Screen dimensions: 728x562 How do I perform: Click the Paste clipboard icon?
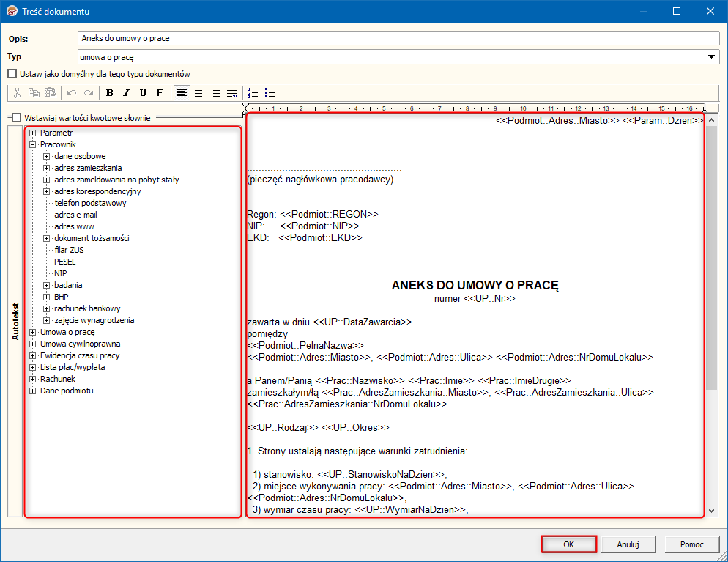50,93
